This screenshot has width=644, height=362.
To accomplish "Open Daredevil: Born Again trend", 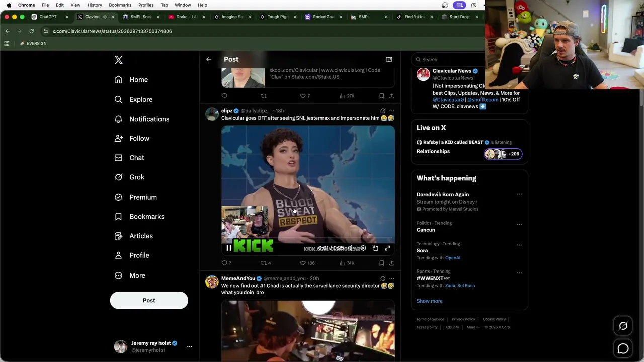I will (x=443, y=194).
